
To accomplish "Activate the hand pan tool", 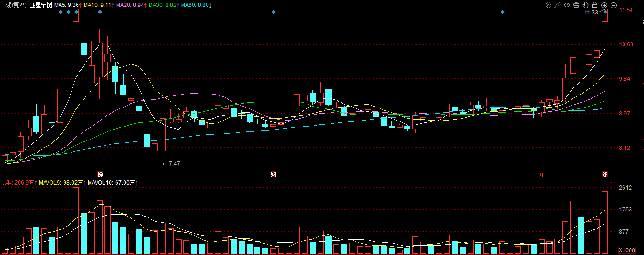I will (x=585, y=5).
